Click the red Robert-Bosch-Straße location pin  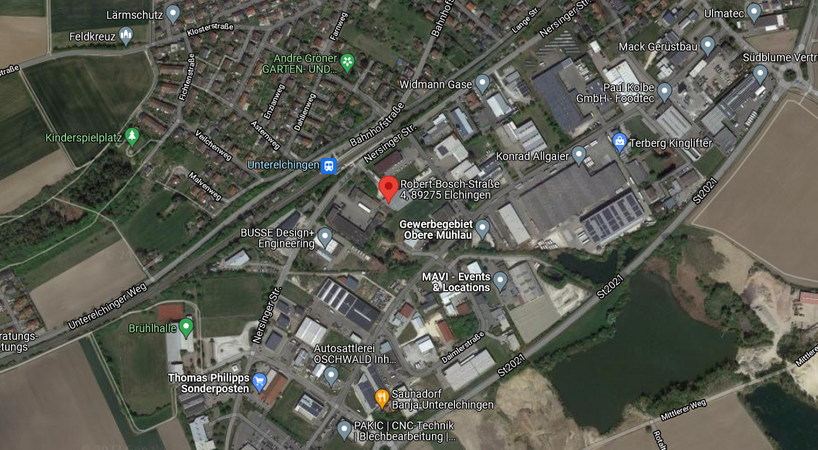coord(388,189)
